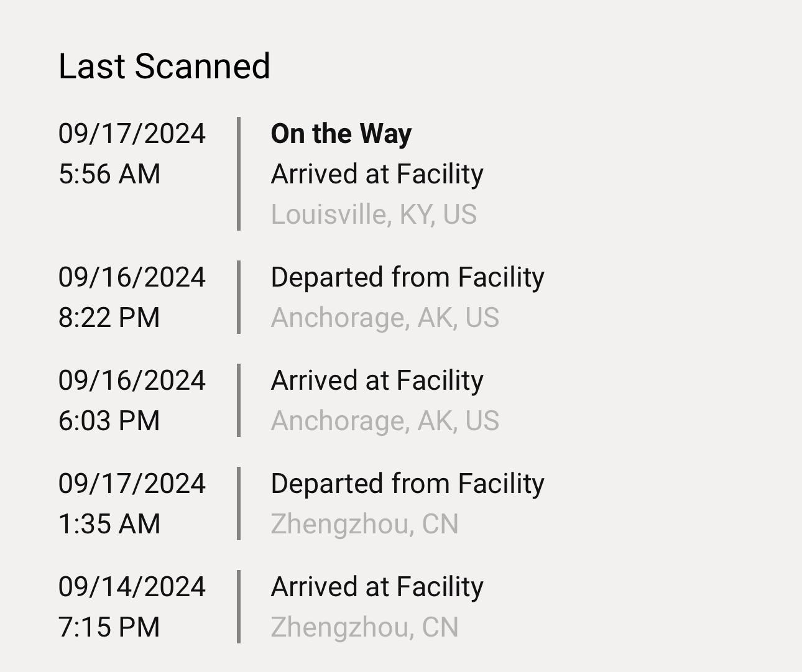Select the 09/17/2024 5:56 AM timestamp

click(132, 154)
